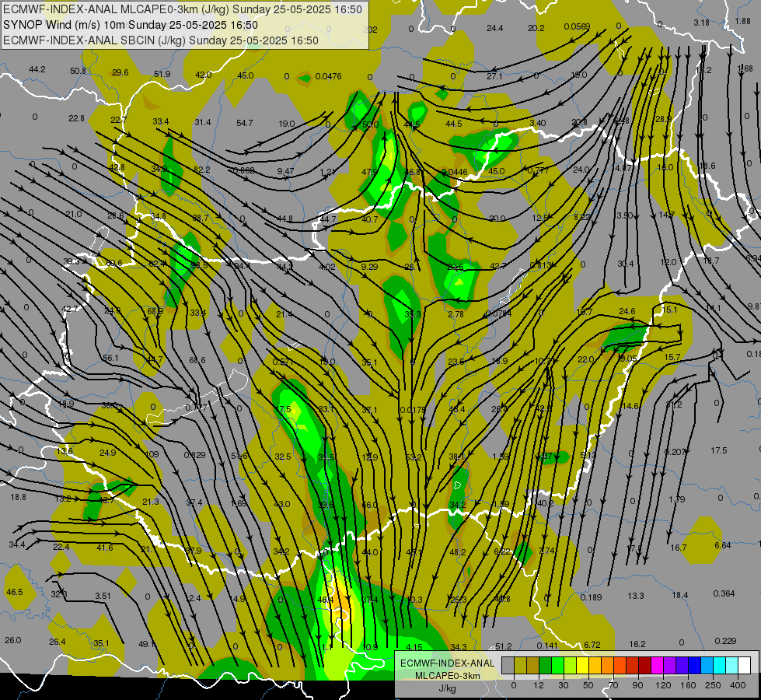This screenshot has width=761, height=700.
Task: Click the J/kg unit label in legend
Action: click(446, 688)
